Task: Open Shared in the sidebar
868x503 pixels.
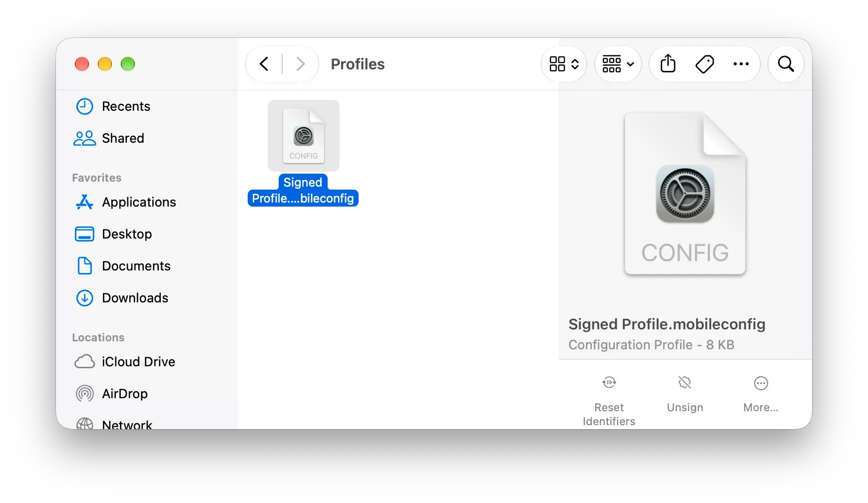Action: pos(109,138)
